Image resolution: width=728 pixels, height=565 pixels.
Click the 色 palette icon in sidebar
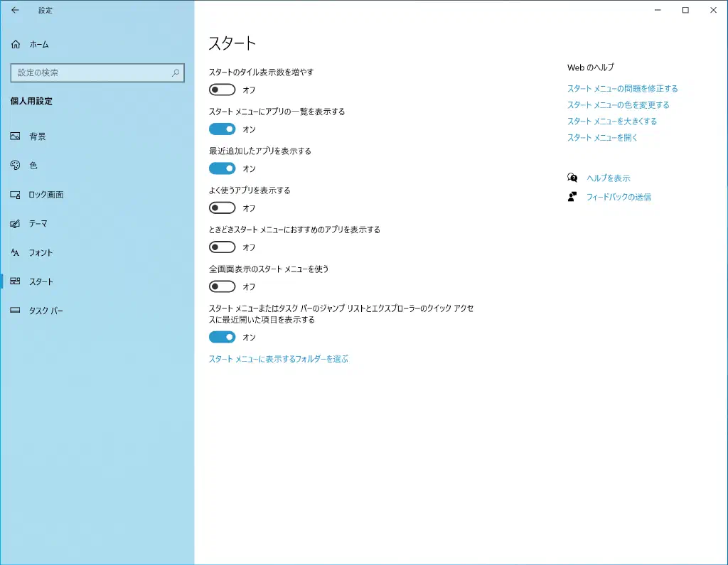[15, 166]
